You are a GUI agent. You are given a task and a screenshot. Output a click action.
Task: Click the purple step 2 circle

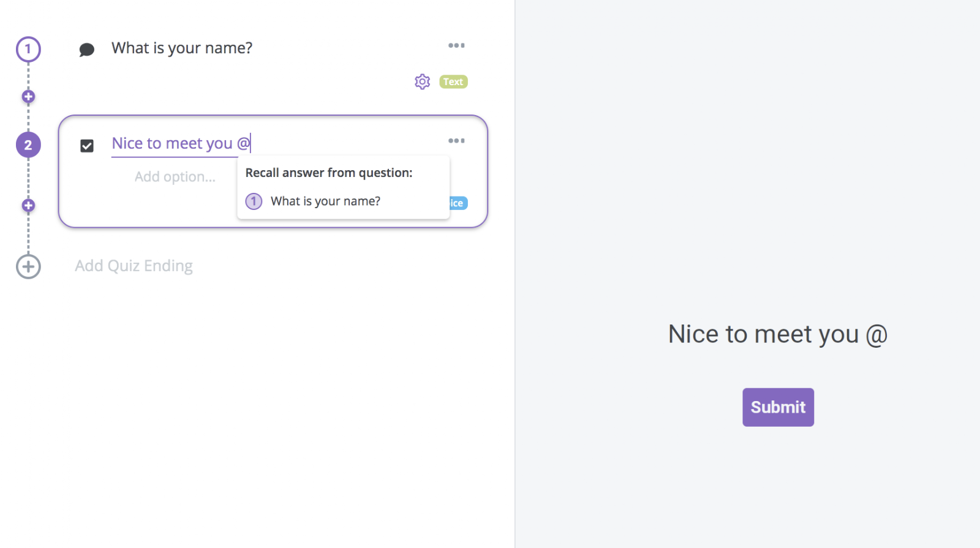[28, 145]
